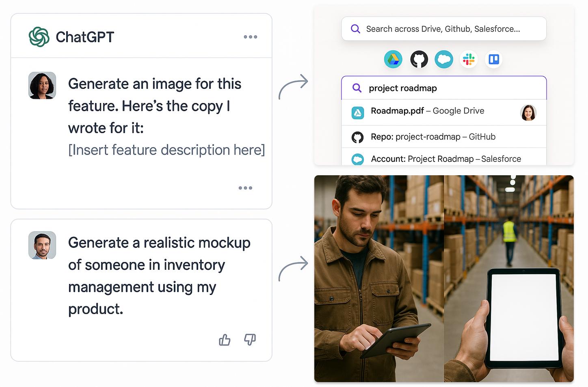This screenshot has width=588, height=387.
Task: Select the GitHub integration icon
Action: 419,60
